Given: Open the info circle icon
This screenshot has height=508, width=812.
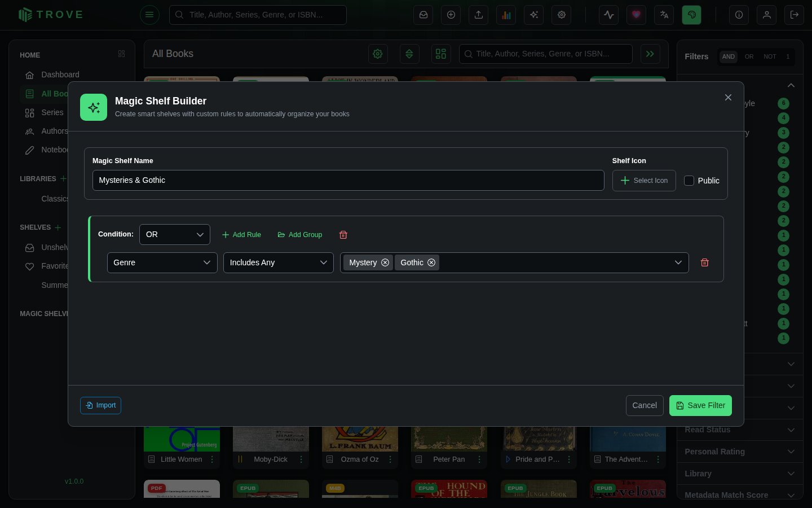Looking at the screenshot, I should [x=739, y=15].
